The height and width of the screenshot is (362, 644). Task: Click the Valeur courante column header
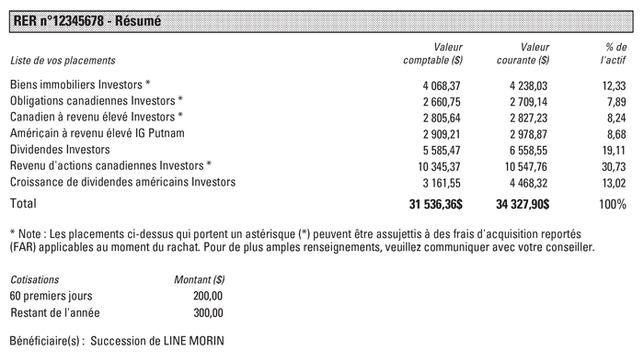523,53
